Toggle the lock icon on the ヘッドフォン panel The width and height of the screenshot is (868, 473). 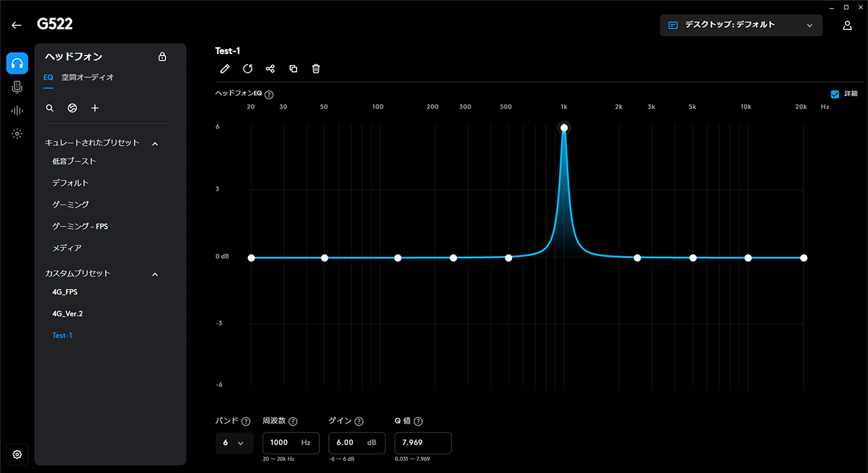tap(162, 57)
